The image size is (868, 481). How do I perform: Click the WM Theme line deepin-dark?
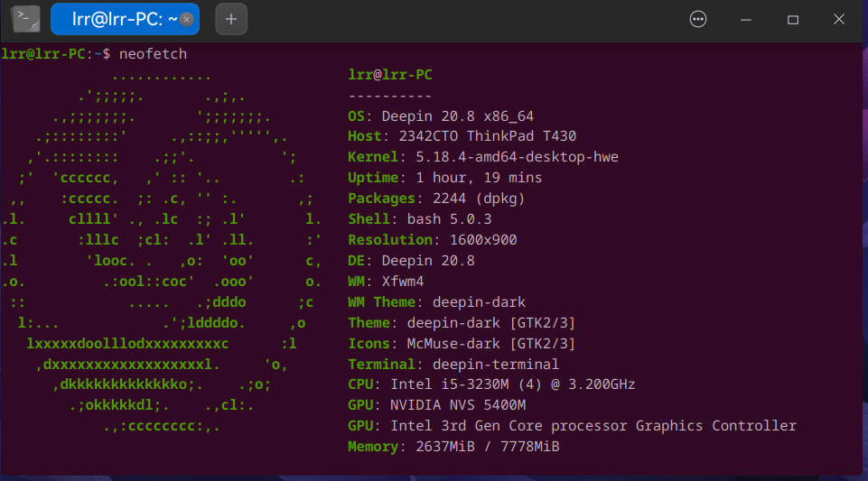coord(437,302)
